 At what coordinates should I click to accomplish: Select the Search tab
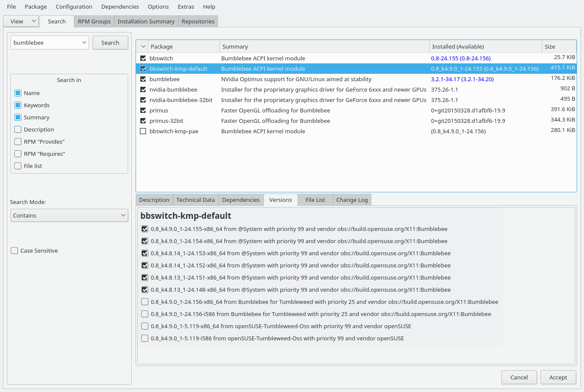57,21
